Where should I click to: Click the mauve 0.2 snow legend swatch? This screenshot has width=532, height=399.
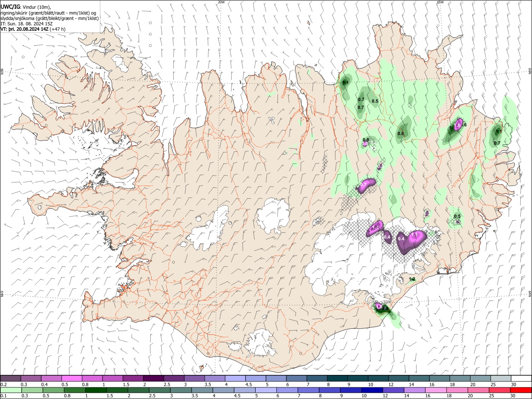pos(10,378)
